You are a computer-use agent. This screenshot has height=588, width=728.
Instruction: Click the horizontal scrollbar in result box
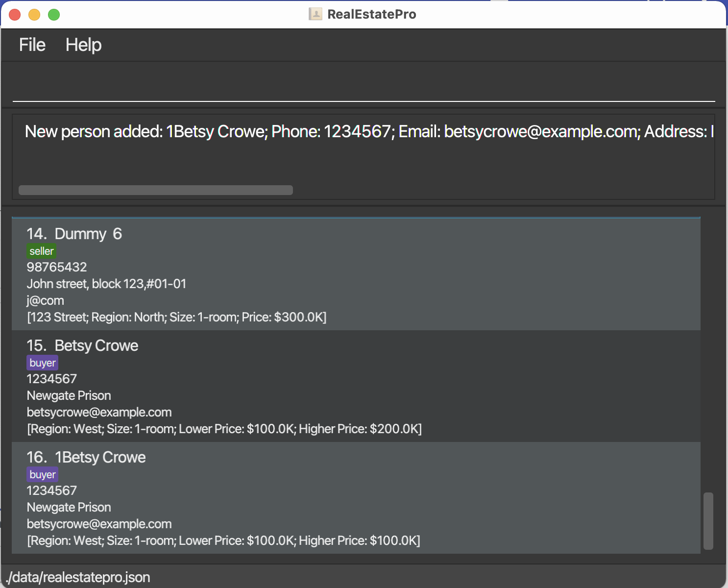click(x=156, y=190)
